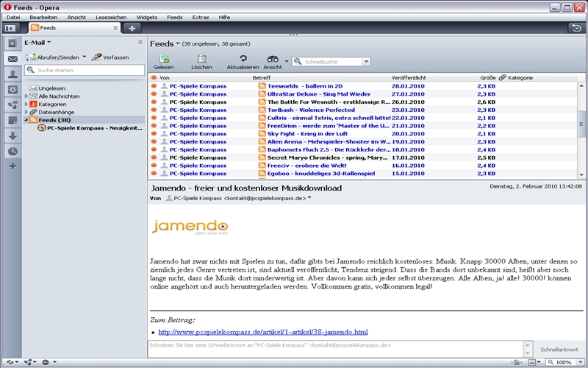This screenshot has height=368, width=588.
Task: Collapse the Feeds (38) tree node
Action: (x=26, y=120)
